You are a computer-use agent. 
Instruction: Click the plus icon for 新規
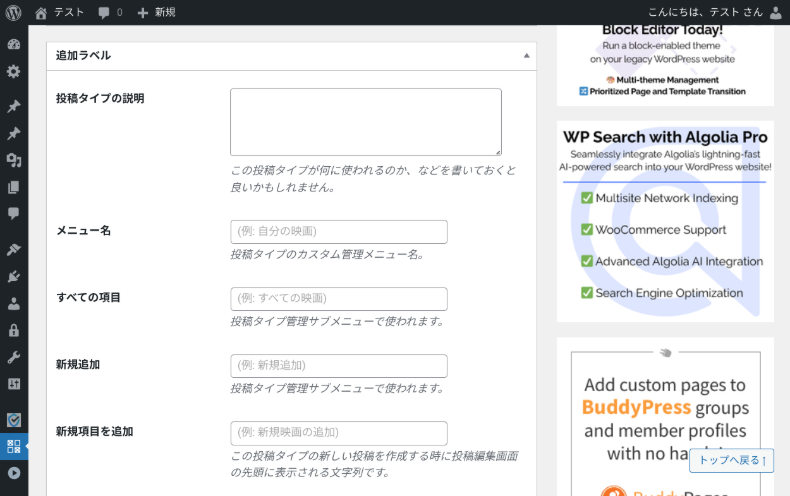(x=143, y=13)
